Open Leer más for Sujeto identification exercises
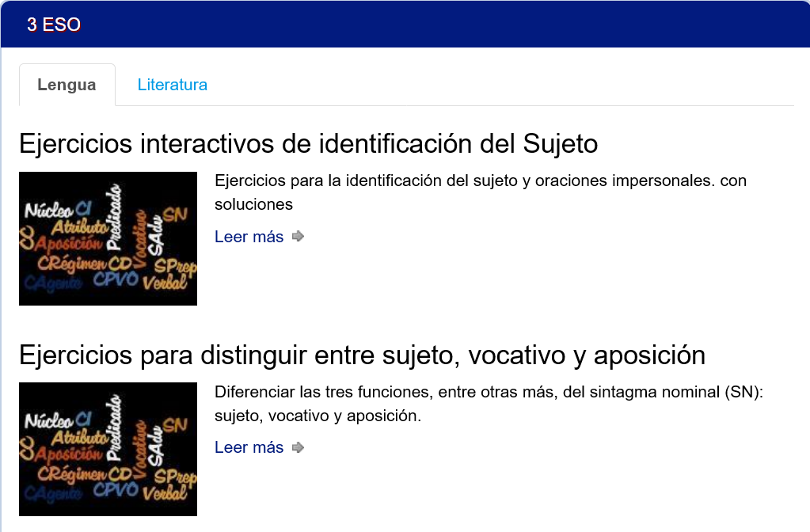Viewport: 810px width, 532px height. (x=249, y=237)
